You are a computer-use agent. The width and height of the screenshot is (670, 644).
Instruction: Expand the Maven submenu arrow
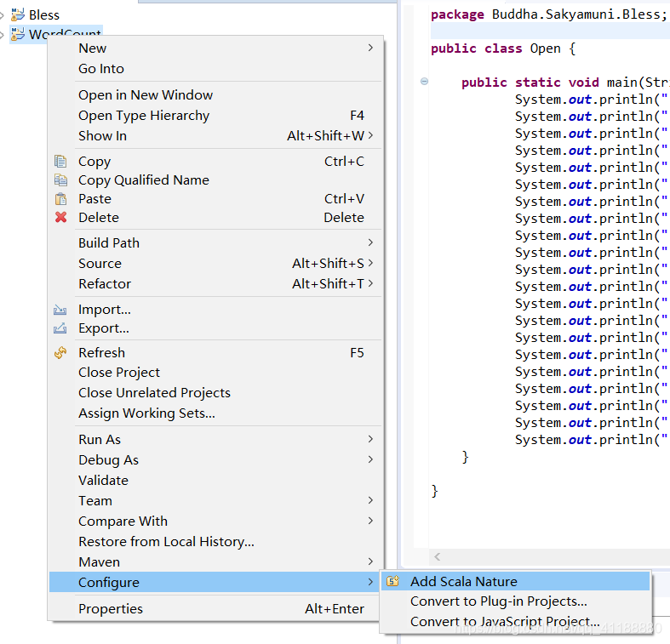click(x=370, y=561)
